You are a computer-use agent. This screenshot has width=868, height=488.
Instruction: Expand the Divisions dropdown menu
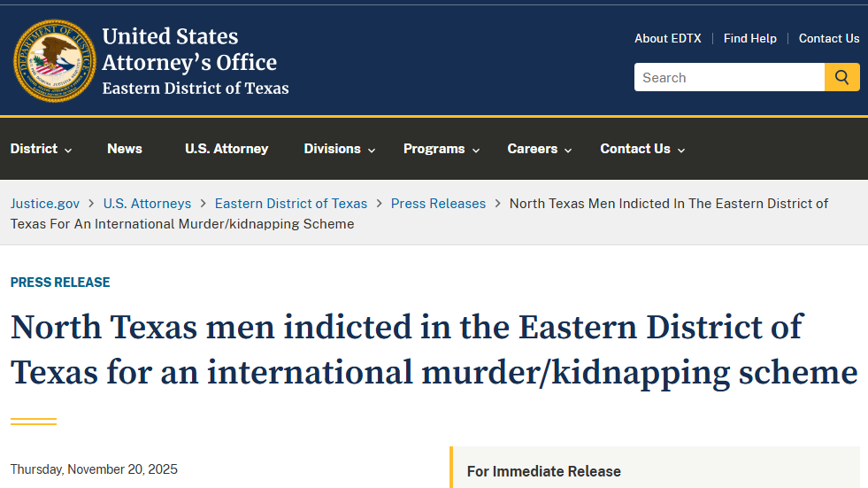340,149
